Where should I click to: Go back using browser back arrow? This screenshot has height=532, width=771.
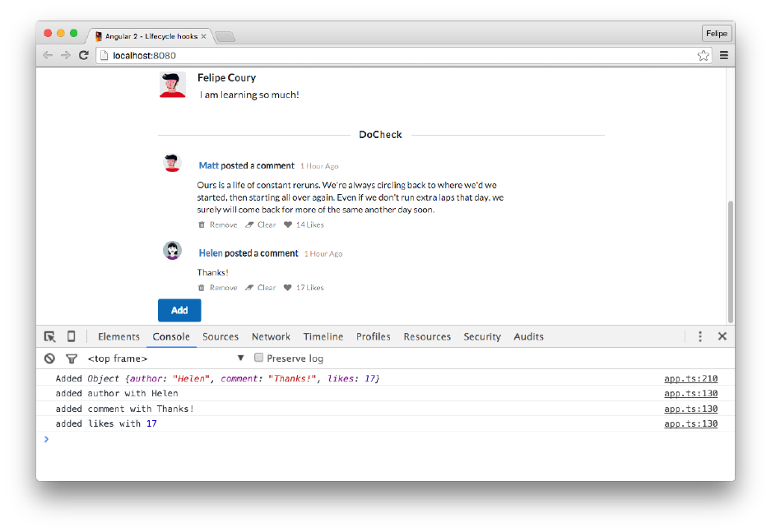[x=48, y=55]
